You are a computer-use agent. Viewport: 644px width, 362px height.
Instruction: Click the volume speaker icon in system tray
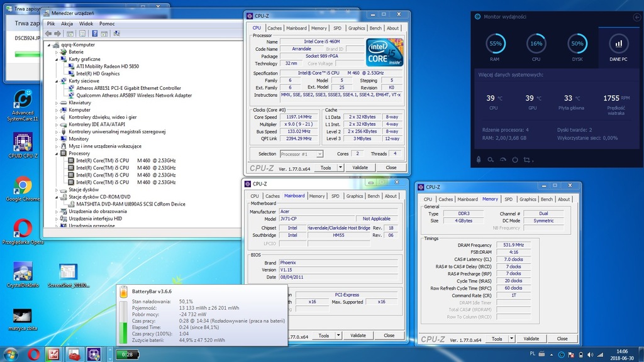pos(590,354)
